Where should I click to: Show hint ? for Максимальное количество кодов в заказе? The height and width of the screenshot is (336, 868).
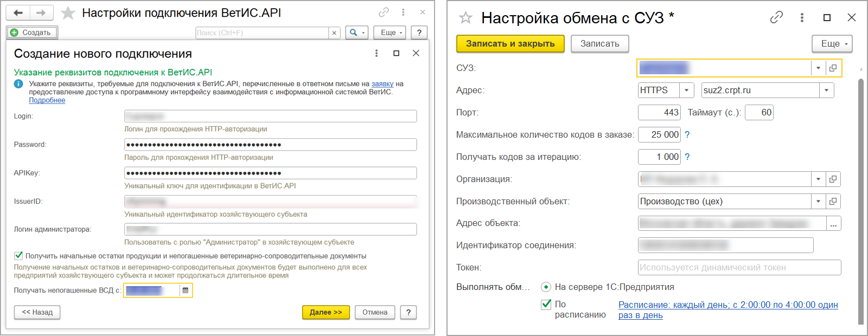(x=687, y=134)
